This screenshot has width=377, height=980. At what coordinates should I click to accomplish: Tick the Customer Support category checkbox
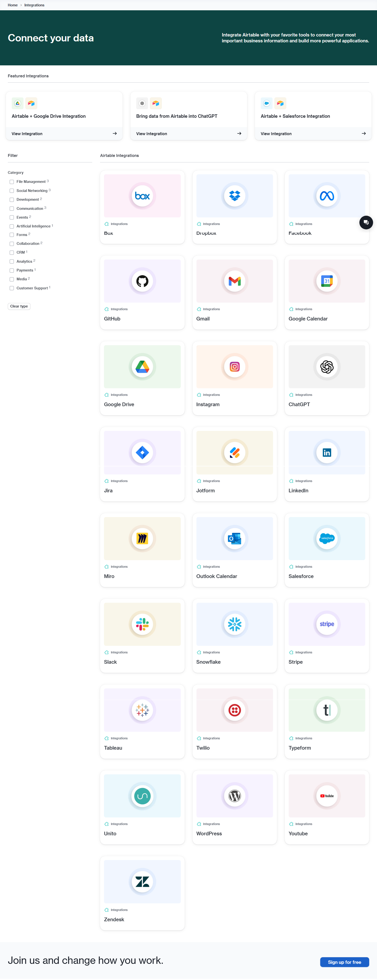[12, 288]
